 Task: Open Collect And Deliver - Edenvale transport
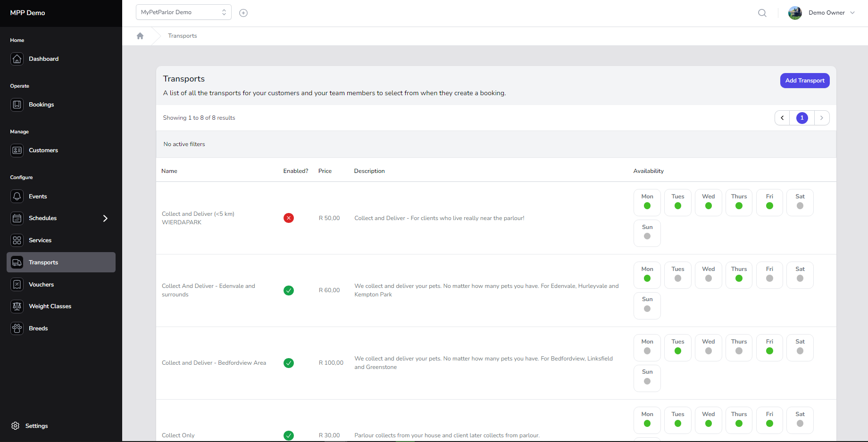coord(209,290)
